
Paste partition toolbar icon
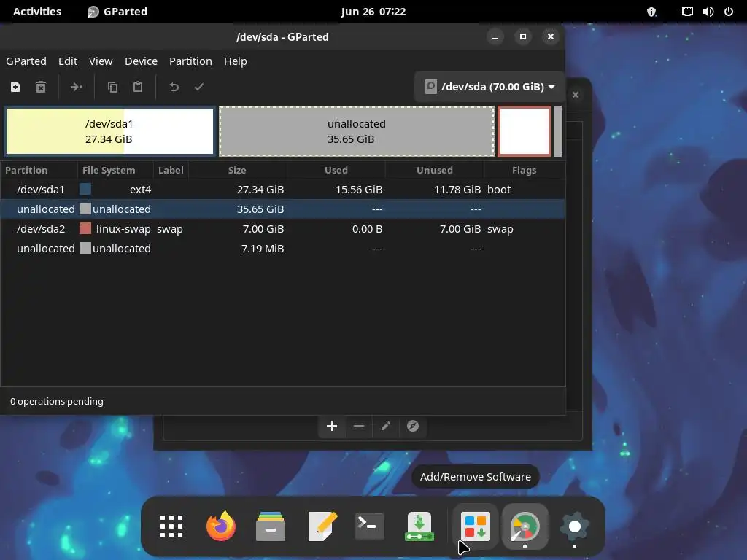click(x=138, y=87)
